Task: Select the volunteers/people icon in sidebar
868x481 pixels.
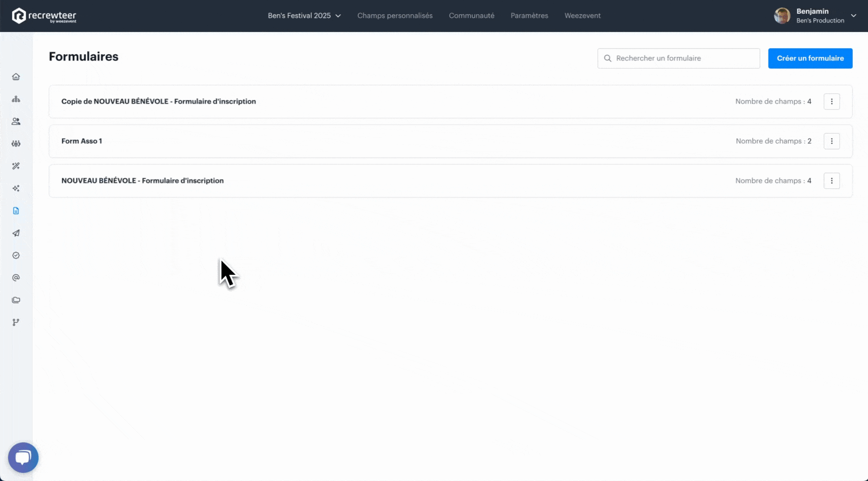Action: (x=16, y=121)
